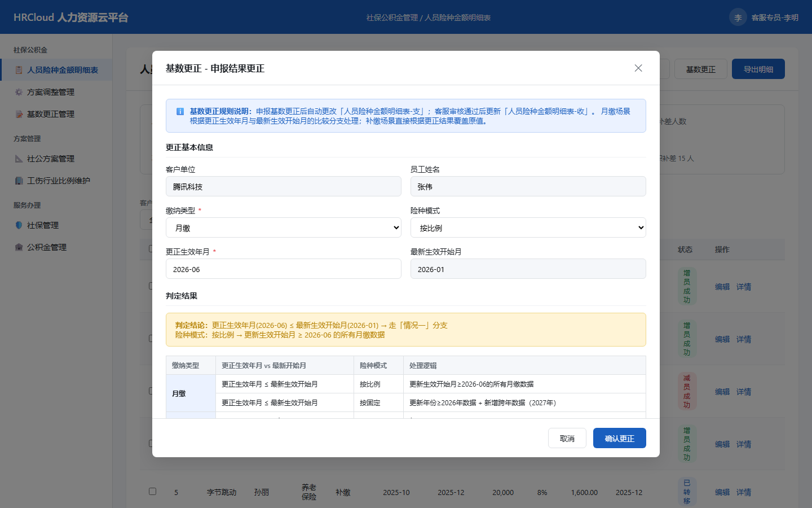This screenshot has width=812, height=508.
Task: Click 编辑 in the 减员成功 row
Action: (x=722, y=392)
